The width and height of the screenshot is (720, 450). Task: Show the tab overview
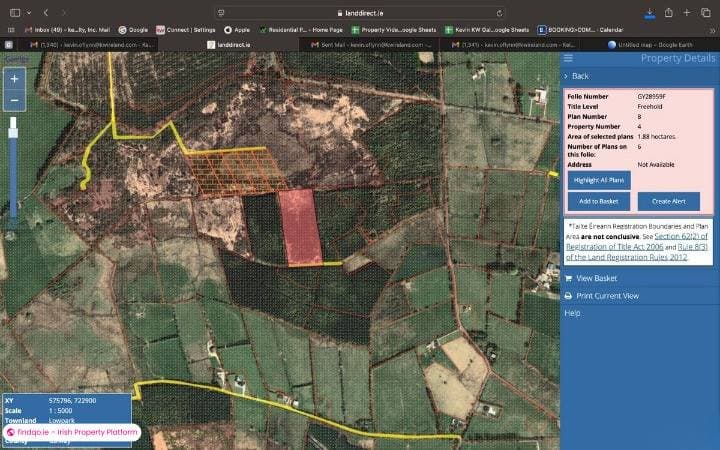[706, 13]
